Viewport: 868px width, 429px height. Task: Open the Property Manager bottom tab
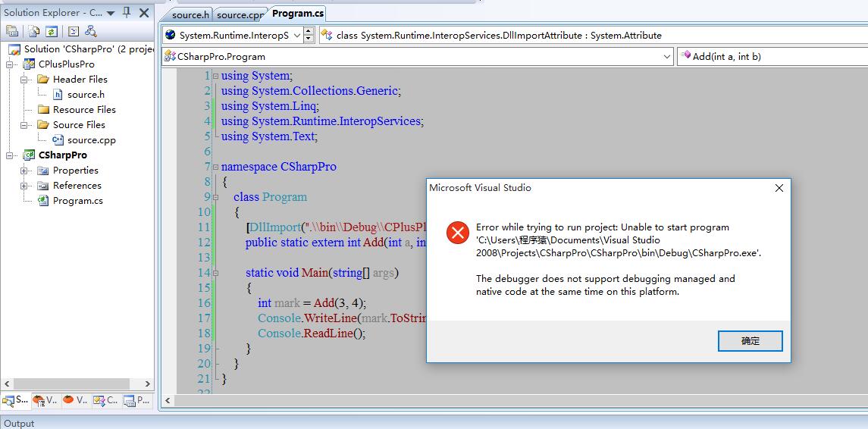click(x=136, y=399)
